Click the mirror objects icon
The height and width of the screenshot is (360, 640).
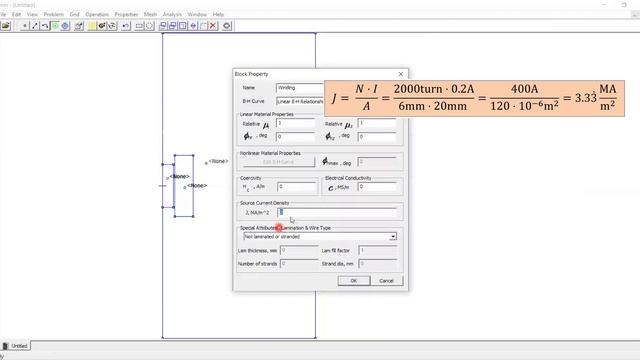pyautogui.click(x=193, y=26)
